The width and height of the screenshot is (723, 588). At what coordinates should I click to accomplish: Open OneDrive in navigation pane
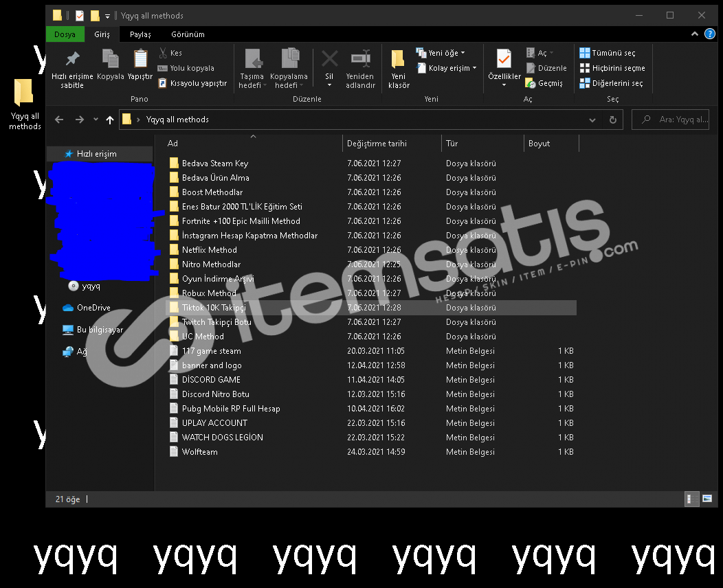[x=86, y=308]
